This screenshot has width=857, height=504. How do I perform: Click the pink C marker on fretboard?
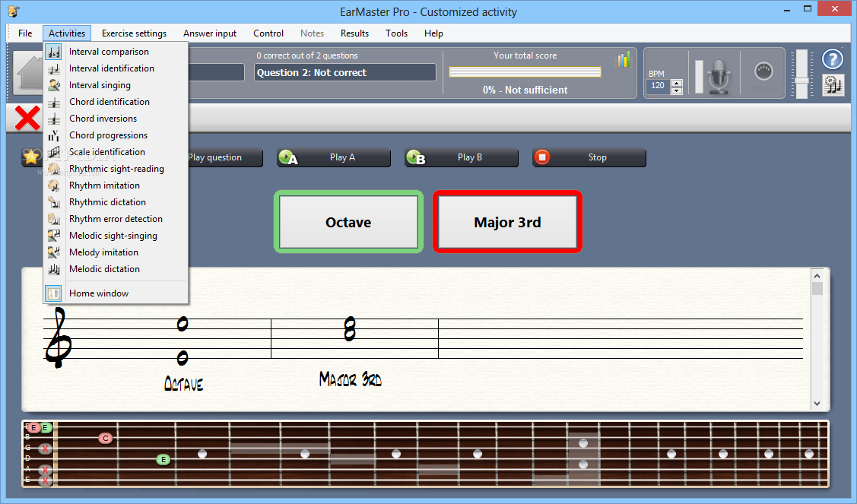[x=106, y=439]
